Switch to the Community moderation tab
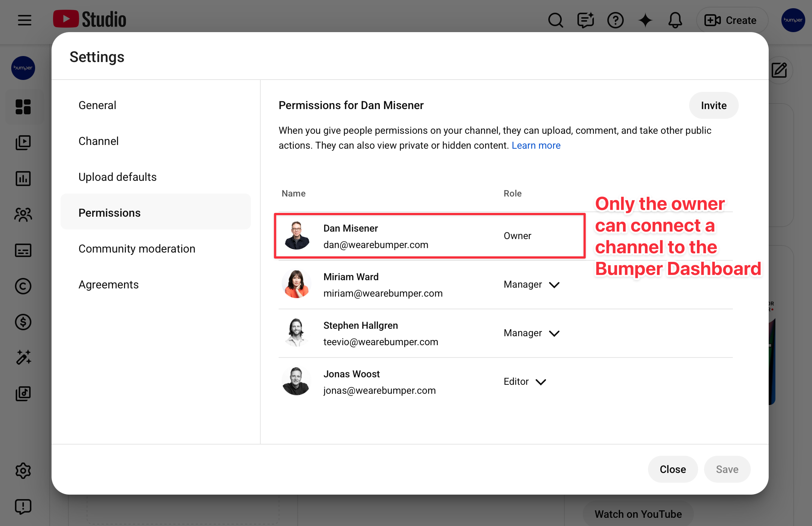 [x=137, y=248]
